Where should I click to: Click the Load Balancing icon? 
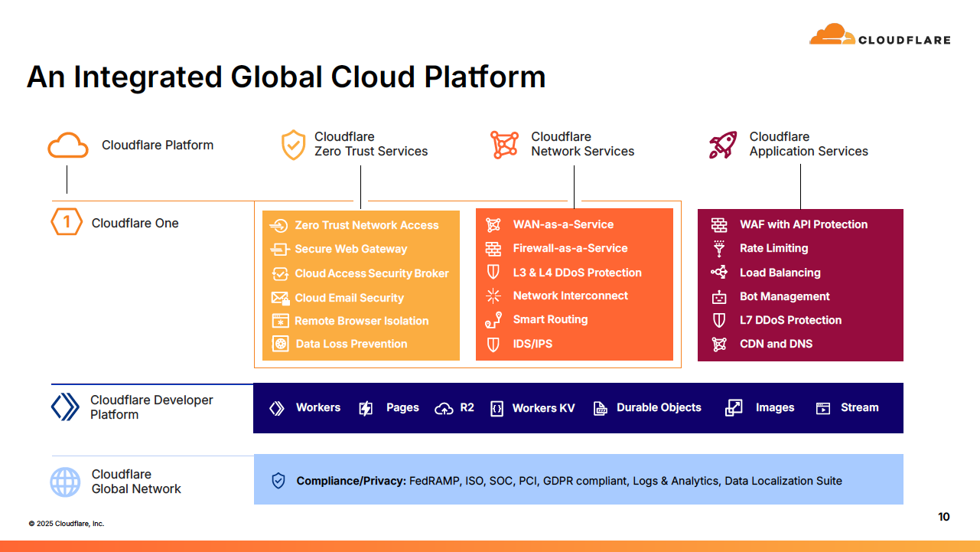pyautogui.click(x=718, y=273)
